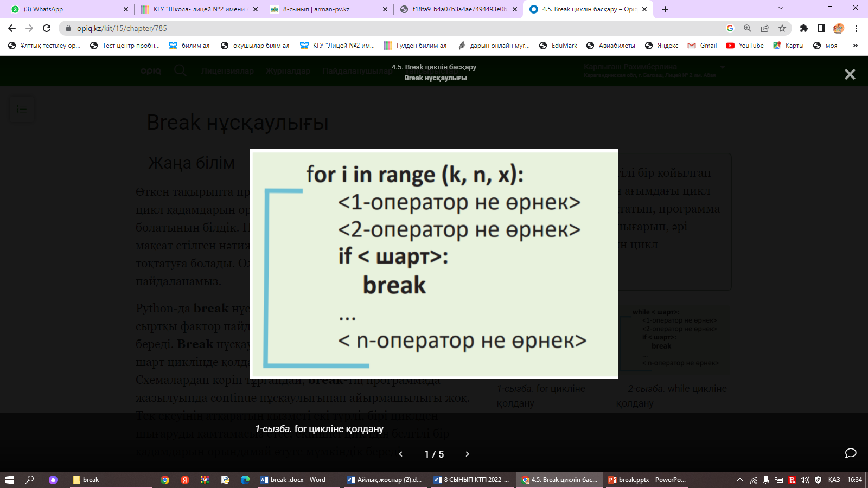Open the YouTube bookmark

(x=745, y=46)
